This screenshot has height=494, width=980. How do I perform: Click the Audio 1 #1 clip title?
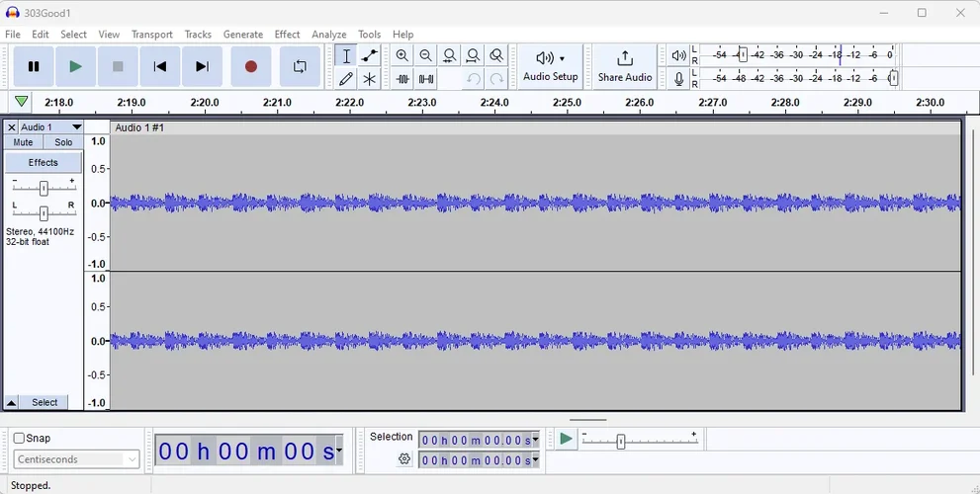[139, 127]
